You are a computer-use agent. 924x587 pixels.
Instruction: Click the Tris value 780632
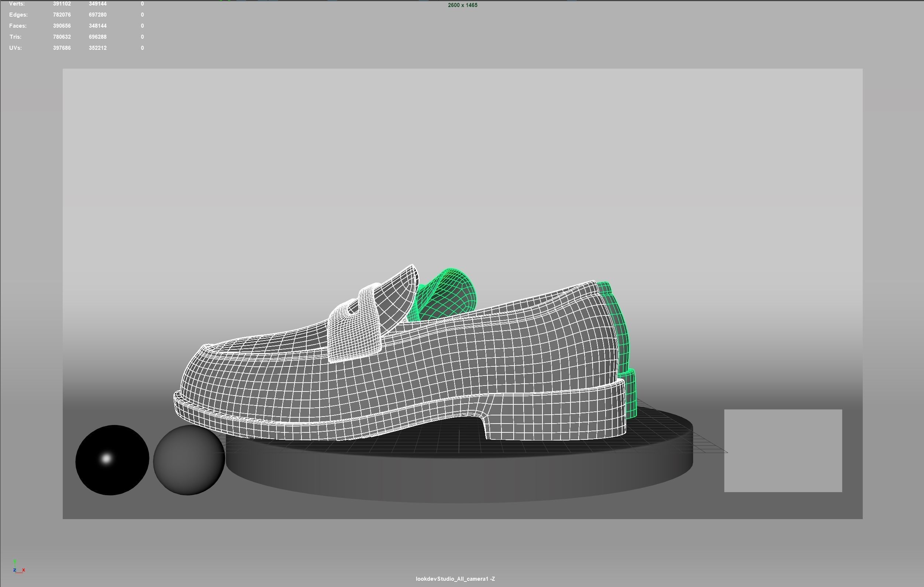pyautogui.click(x=62, y=37)
